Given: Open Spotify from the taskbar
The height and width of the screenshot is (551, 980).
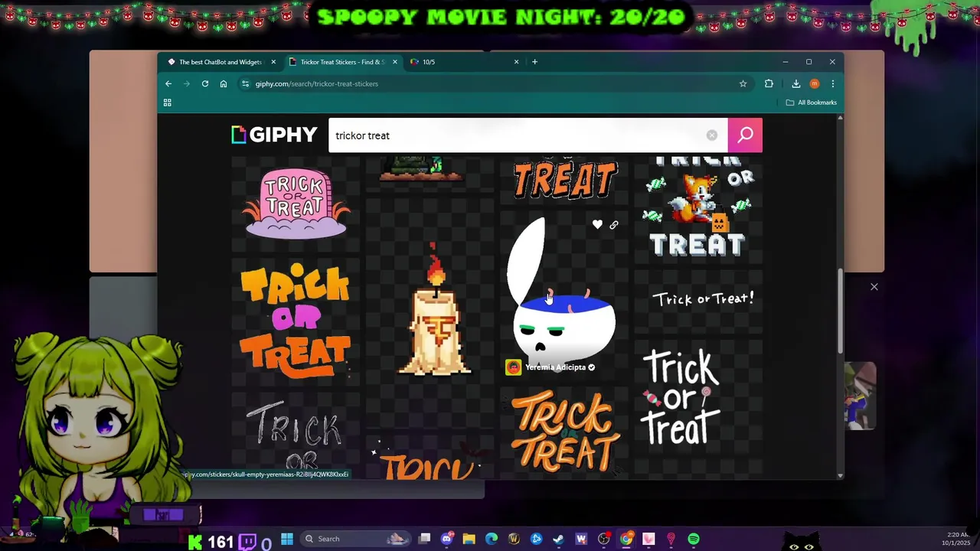Looking at the screenshot, I should 694,539.
